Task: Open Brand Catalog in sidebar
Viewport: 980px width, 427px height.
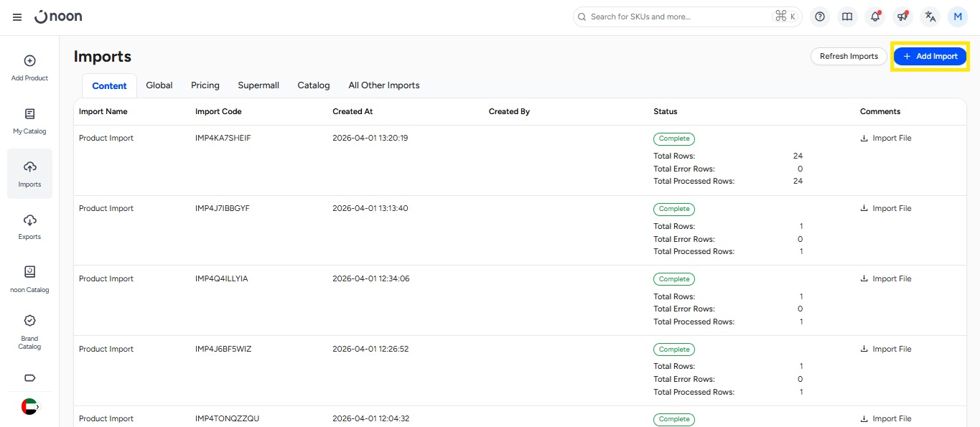Action: click(x=29, y=332)
